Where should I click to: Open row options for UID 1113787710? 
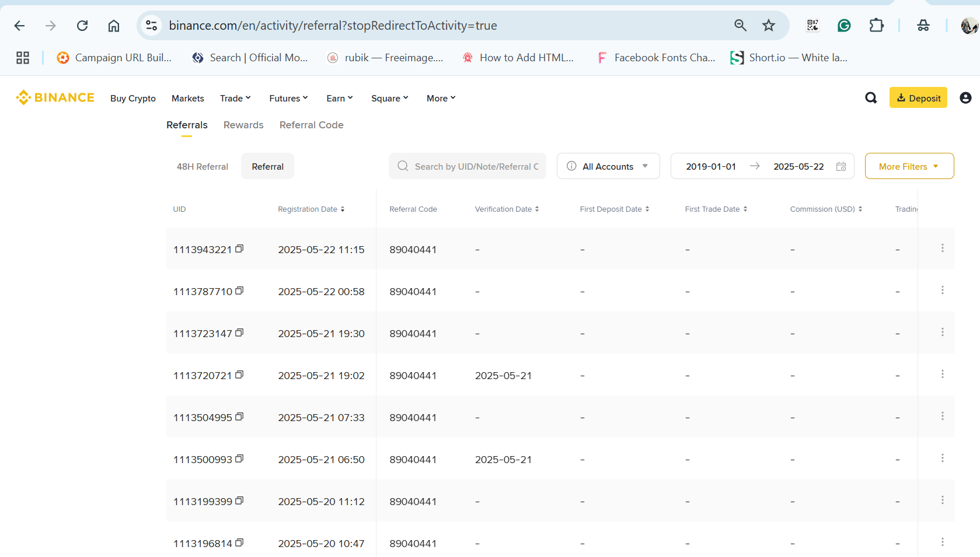pyautogui.click(x=942, y=290)
